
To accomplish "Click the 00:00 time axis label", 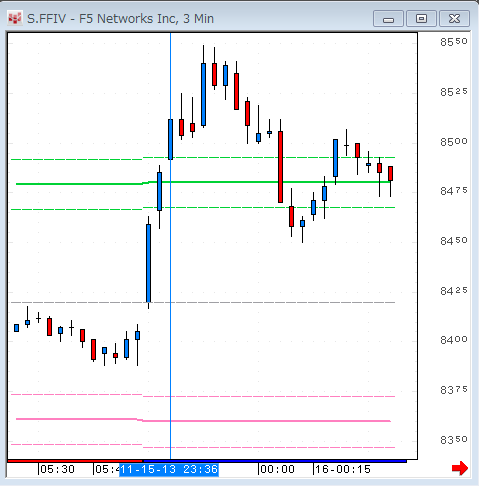I will [x=277, y=469].
